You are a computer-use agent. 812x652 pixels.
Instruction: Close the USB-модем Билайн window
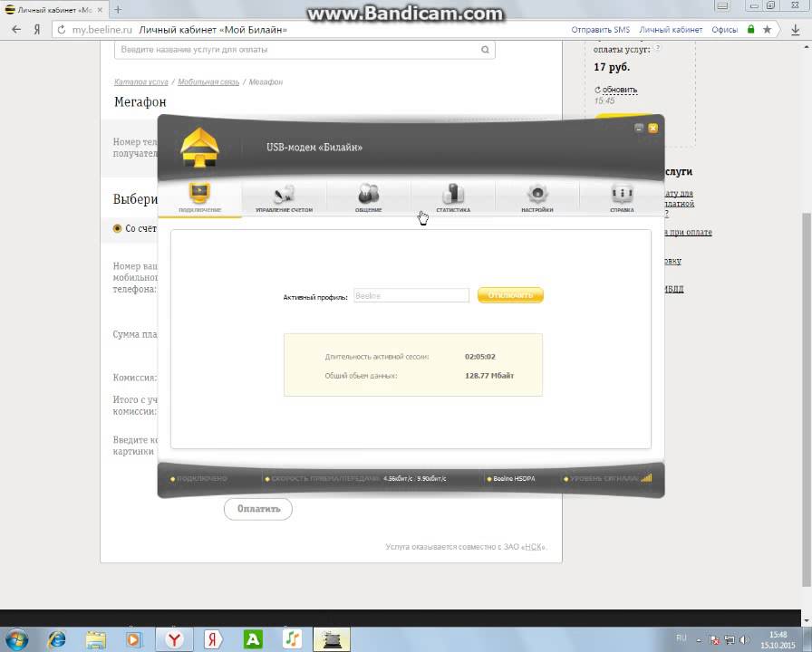pos(653,128)
